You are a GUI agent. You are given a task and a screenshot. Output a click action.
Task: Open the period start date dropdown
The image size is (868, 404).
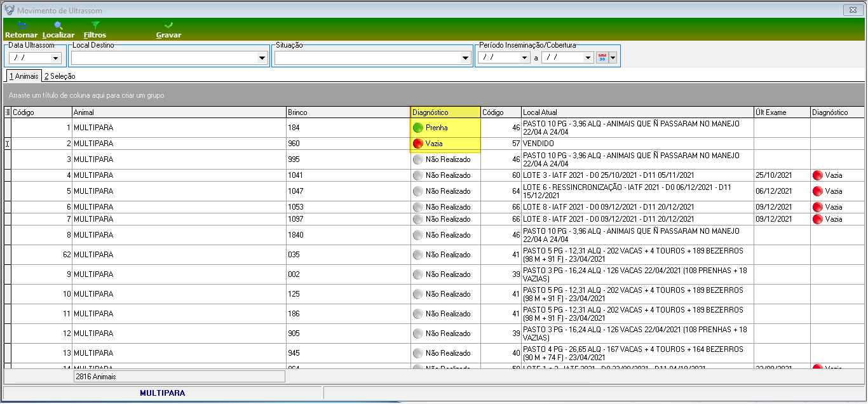[x=525, y=58]
